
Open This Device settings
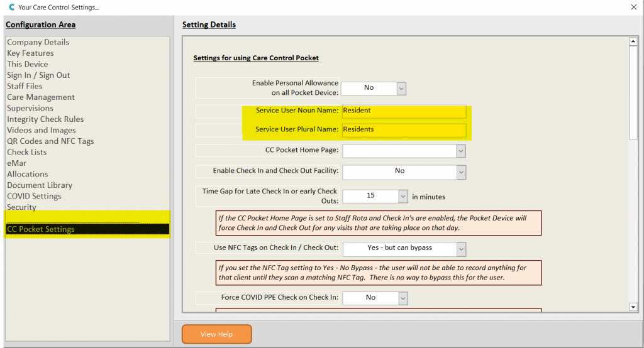click(27, 65)
